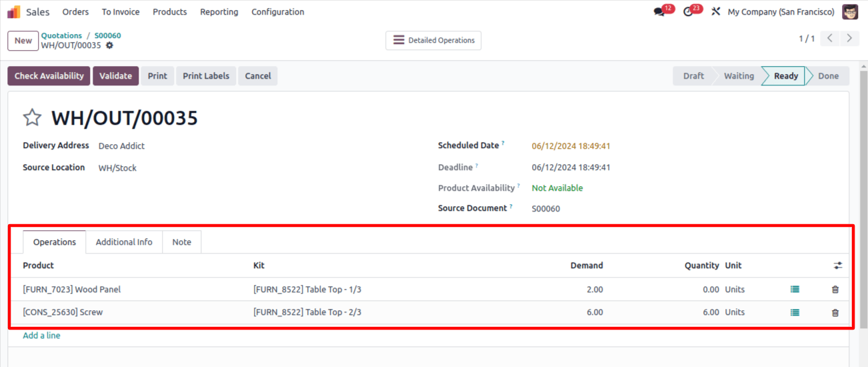Click the New button
Screen dimensions: 868x367
pos(23,41)
